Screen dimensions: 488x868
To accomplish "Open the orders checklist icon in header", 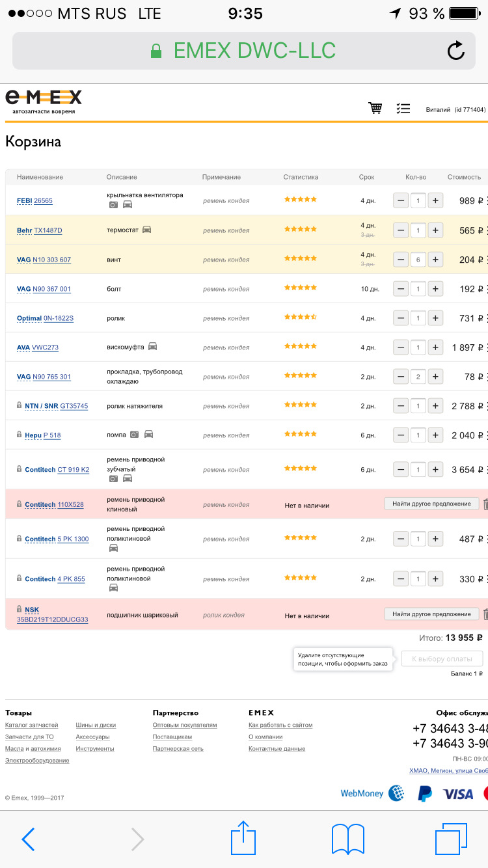I will pos(403,108).
